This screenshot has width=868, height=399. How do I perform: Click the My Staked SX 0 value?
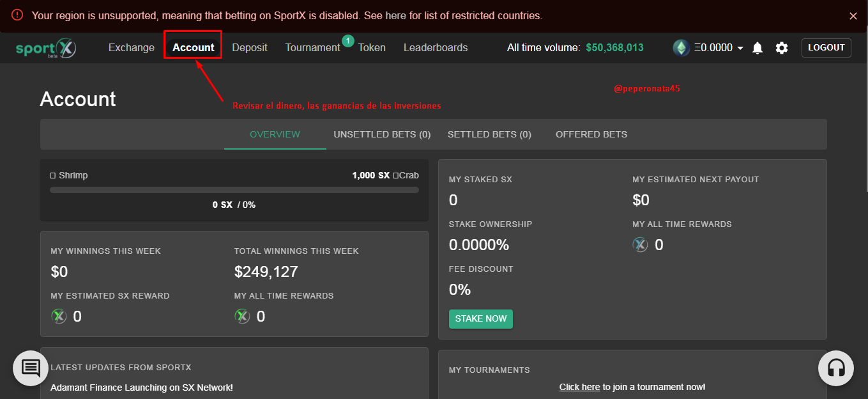(453, 200)
